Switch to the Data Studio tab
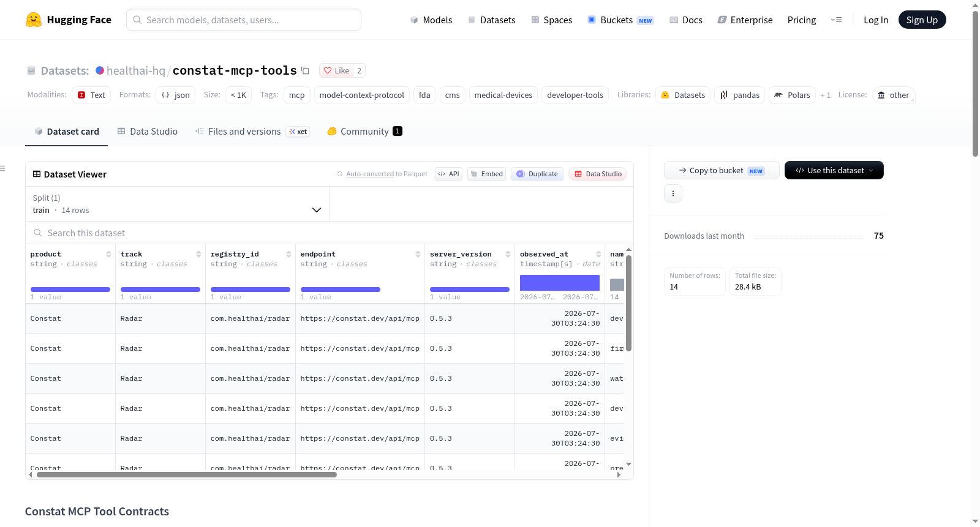This screenshot has width=980, height=527. (147, 131)
